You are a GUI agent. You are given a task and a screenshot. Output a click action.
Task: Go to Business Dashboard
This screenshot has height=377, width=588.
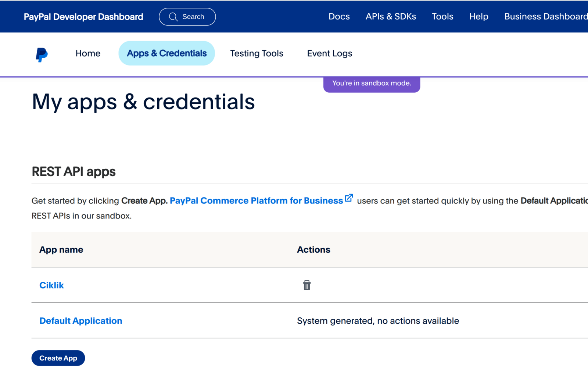coord(546,17)
